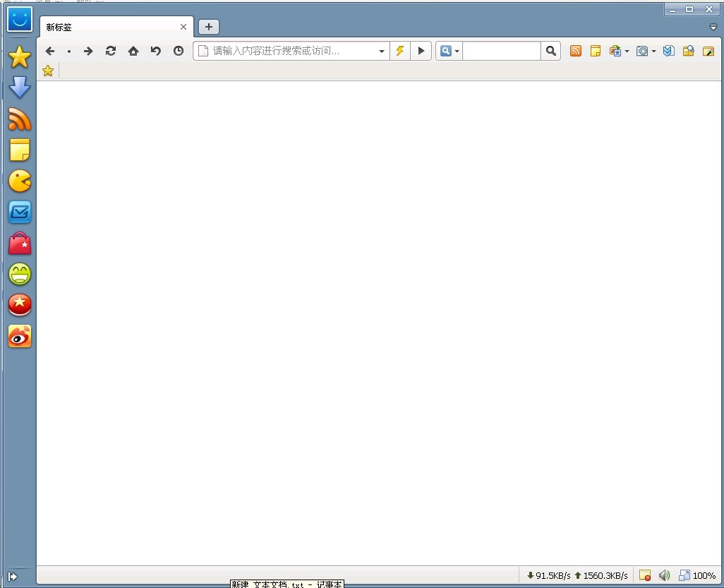The width and height of the screenshot is (724, 588).
Task: Open the Favorites star in the sidebar
Action: click(20, 57)
